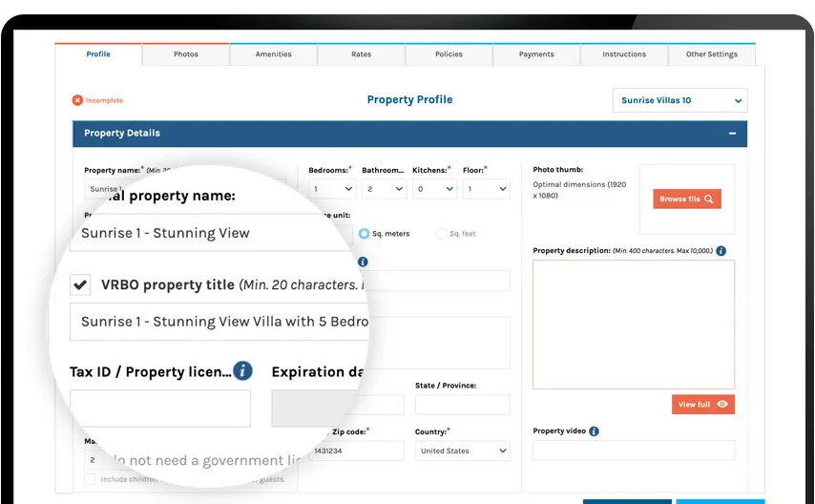Open the Other Settings tab

coord(712,54)
